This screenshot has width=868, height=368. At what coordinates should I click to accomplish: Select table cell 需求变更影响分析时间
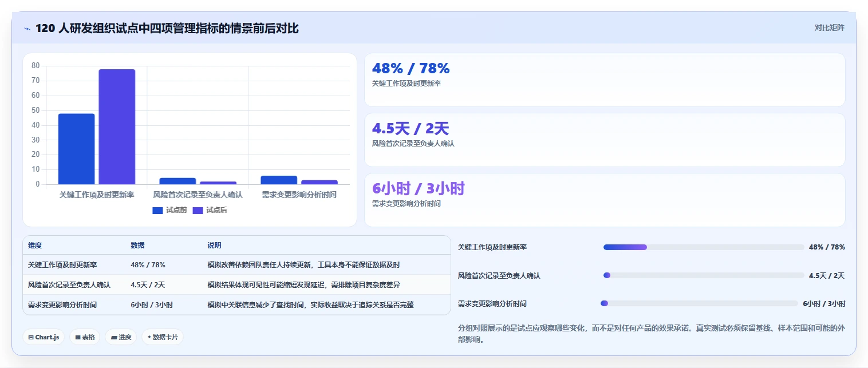[x=62, y=304]
